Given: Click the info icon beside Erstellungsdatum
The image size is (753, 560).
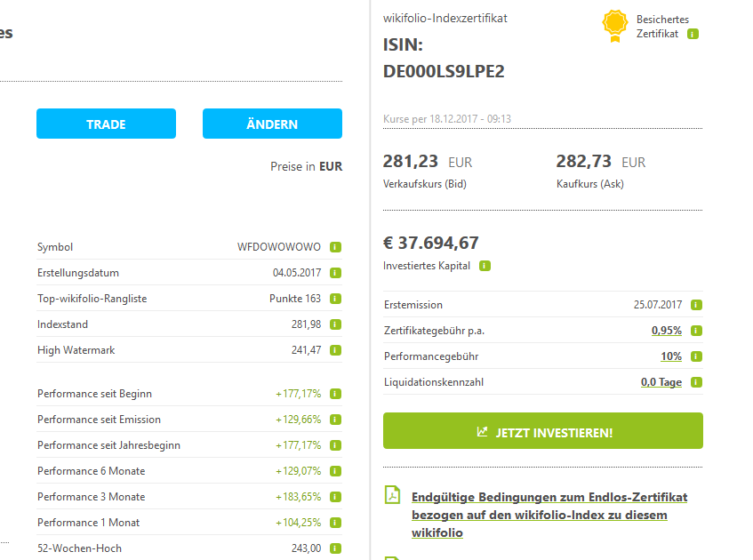Looking at the screenshot, I should 334,273.
